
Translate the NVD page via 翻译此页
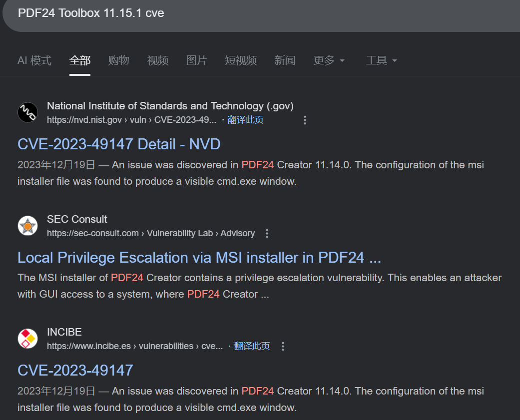(x=246, y=120)
